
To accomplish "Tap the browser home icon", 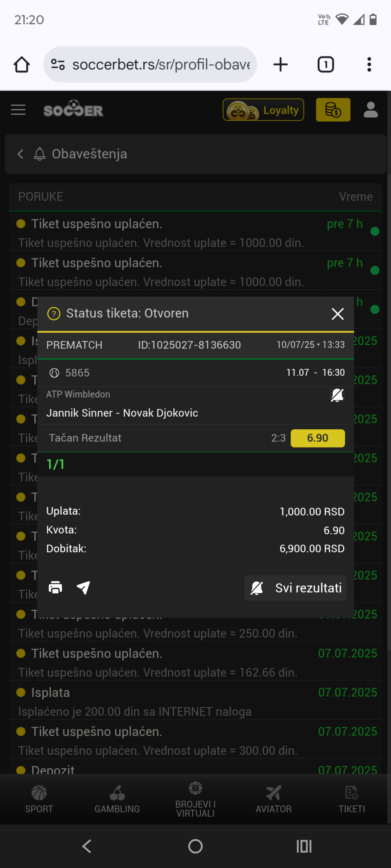I will (x=22, y=64).
